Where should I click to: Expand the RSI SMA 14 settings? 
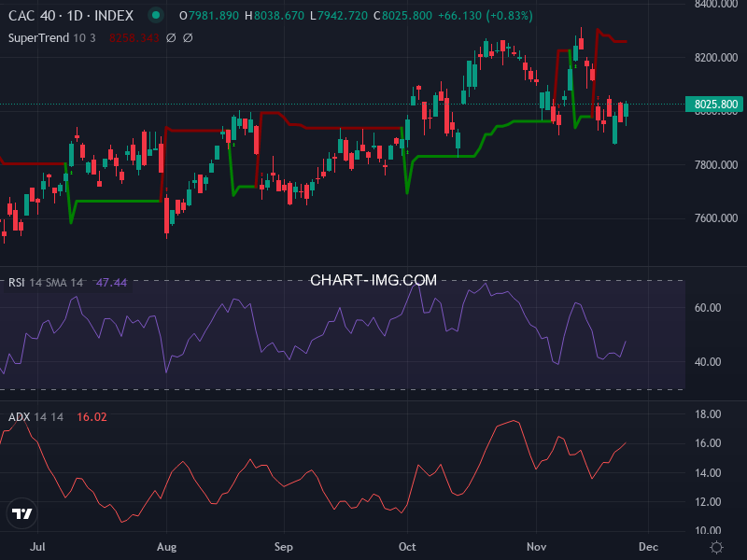(56, 282)
